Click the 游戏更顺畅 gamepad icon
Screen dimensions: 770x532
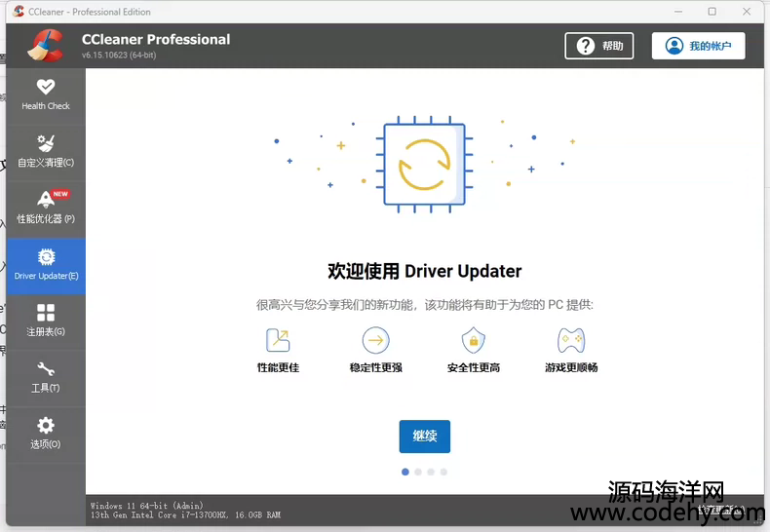571,340
